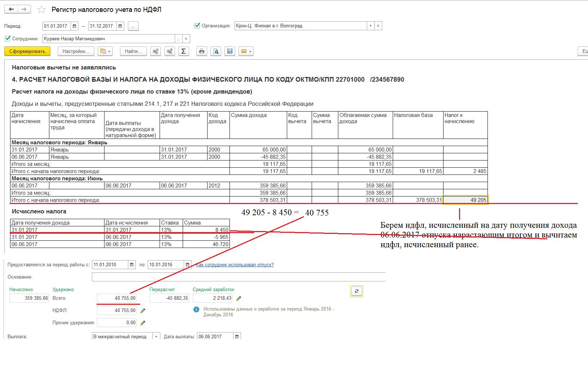Clear the Организация field
The image size is (588, 371).
(x=378, y=26)
